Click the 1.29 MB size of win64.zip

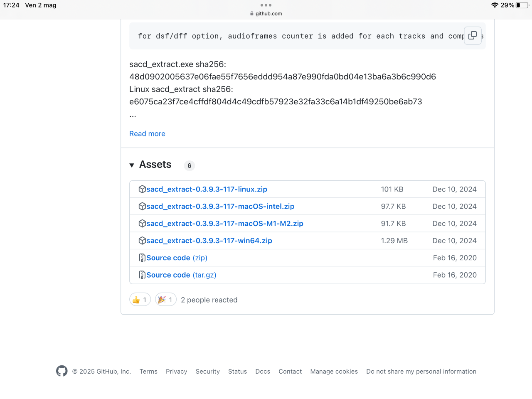click(394, 241)
